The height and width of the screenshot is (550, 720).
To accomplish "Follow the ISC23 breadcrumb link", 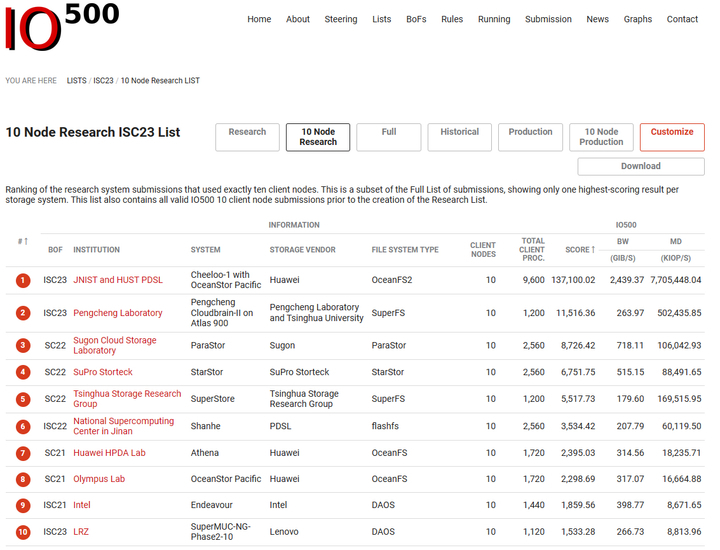I will 103,80.
